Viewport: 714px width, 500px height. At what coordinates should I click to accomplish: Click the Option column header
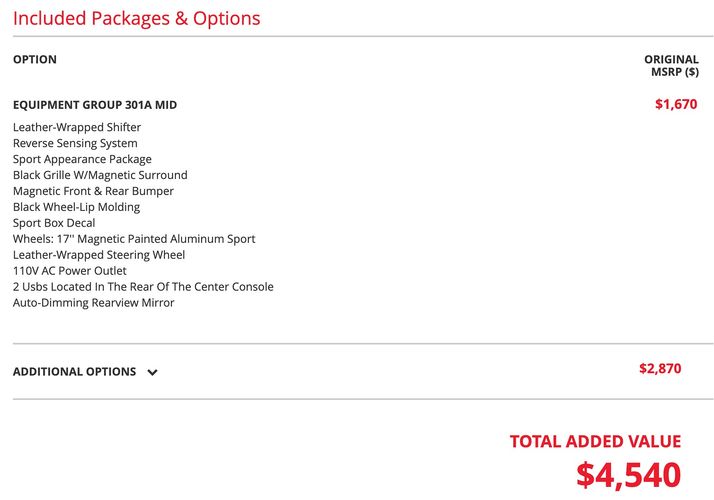(35, 60)
